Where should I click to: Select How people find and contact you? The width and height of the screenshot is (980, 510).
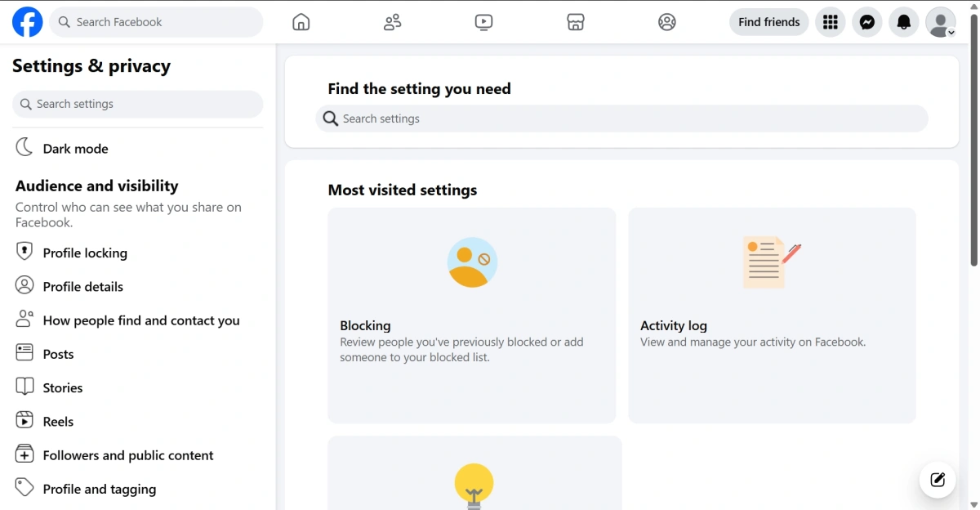[x=141, y=320]
